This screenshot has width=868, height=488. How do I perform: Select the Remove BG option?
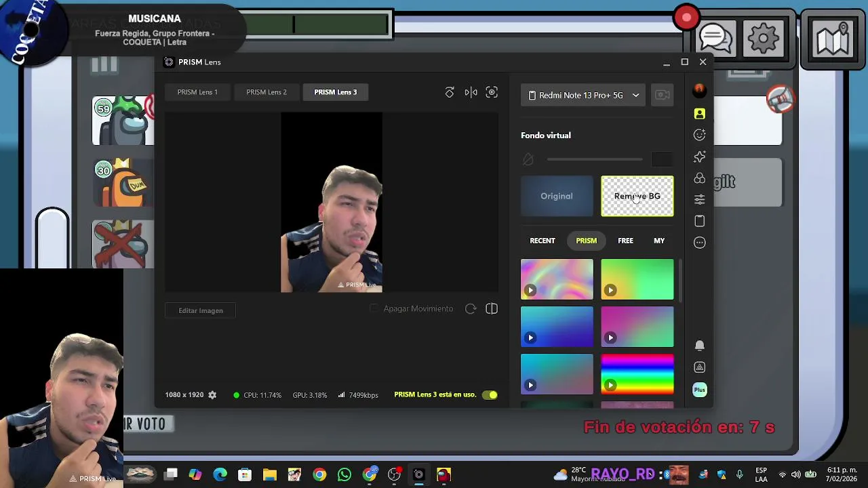coord(637,197)
